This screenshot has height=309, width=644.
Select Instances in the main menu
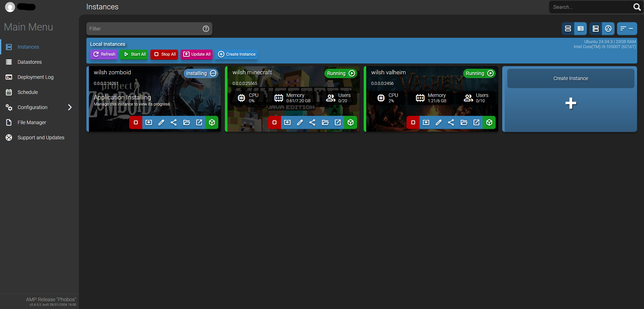click(28, 47)
